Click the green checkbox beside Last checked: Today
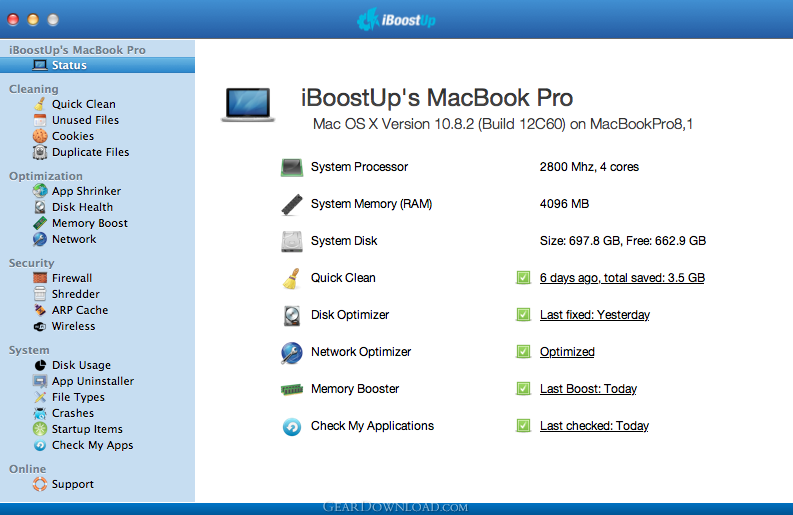Screen dimensions: 793x515 [523, 425]
